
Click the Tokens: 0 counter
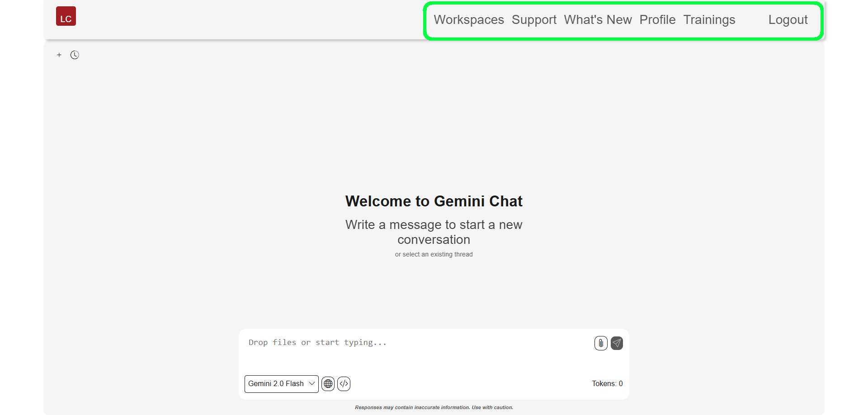click(607, 384)
